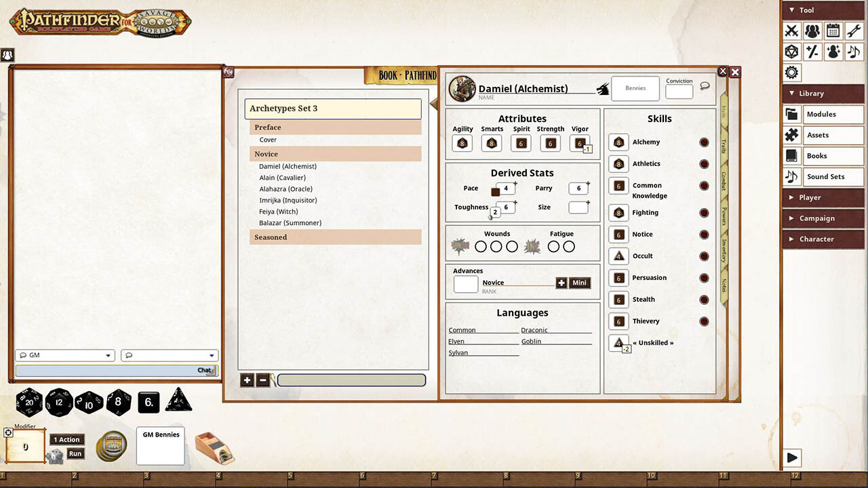Viewport: 868px width, 488px height.
Task: Select the d20 die at the bottom
Action: 28,402
